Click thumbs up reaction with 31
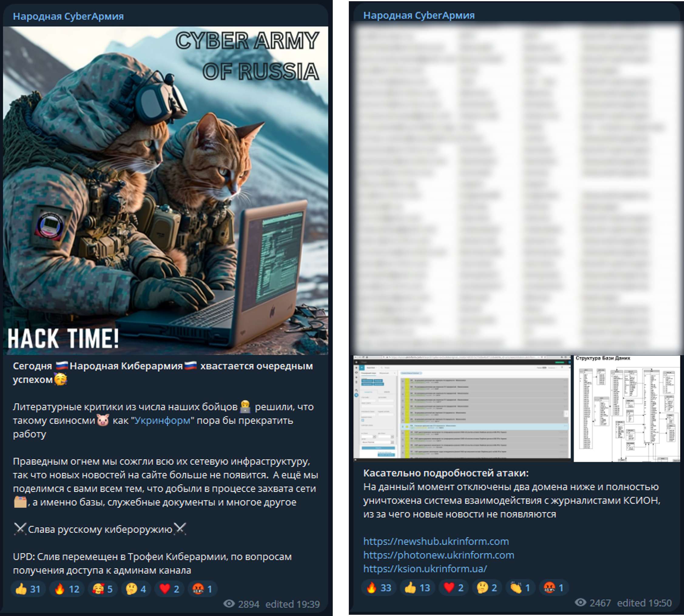 (28, 589)
